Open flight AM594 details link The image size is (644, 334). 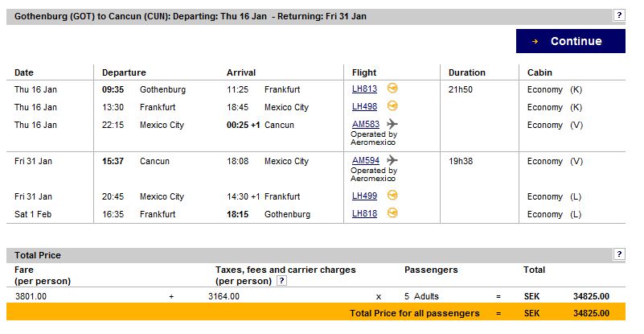[366, 161]
